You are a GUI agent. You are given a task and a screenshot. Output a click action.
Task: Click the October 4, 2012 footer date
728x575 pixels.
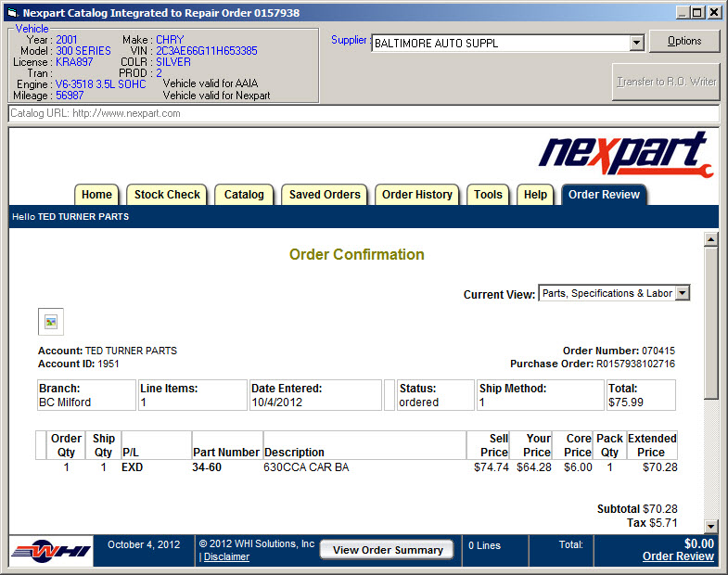[x=144, y=544]
